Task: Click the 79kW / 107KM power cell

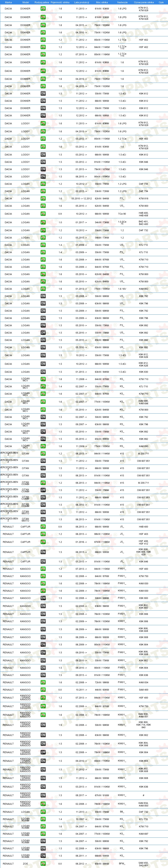Action: click(102, 169)
